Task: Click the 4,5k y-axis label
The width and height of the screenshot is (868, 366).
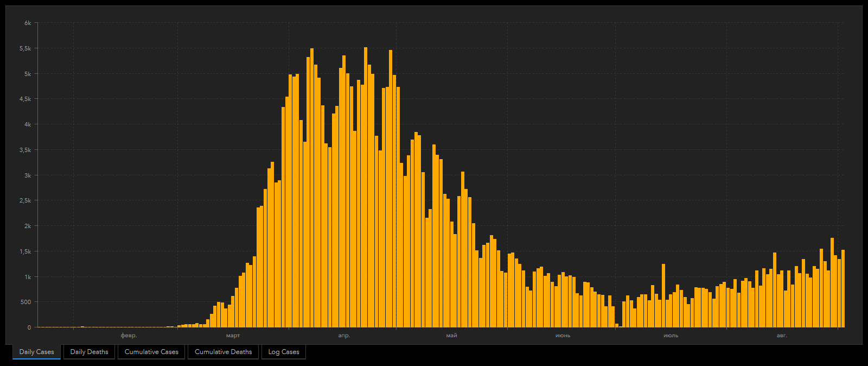Action: pos(25,99)
